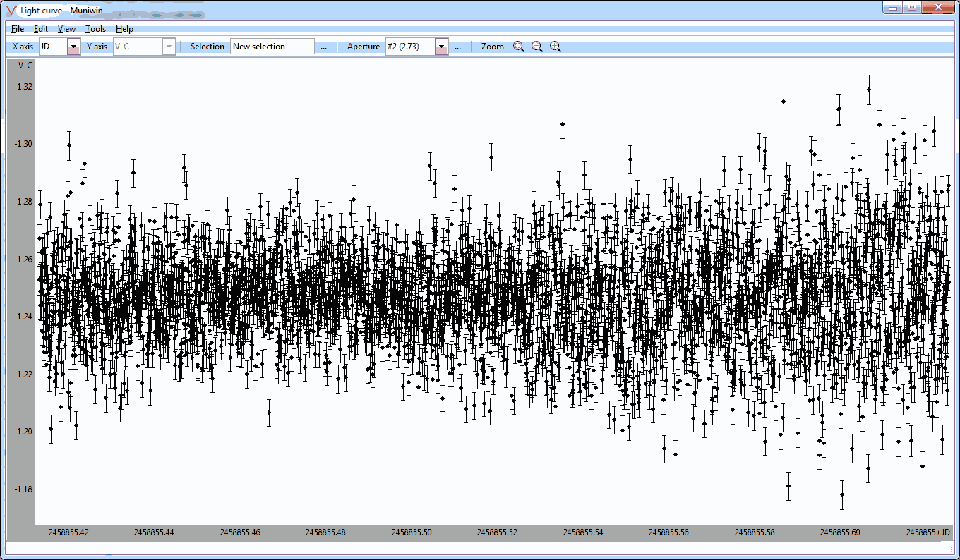Open the Tools menu
The width and height of the screenshot is (960, 560).
(95, 29)
